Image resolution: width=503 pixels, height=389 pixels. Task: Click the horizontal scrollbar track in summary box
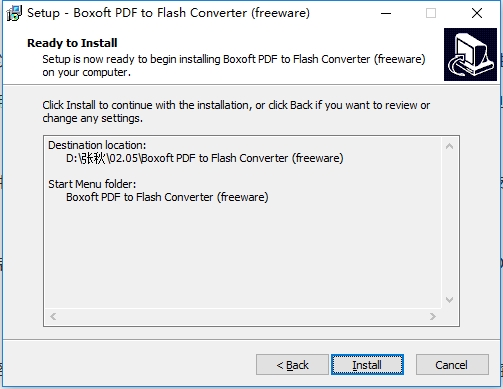[243, 316]
